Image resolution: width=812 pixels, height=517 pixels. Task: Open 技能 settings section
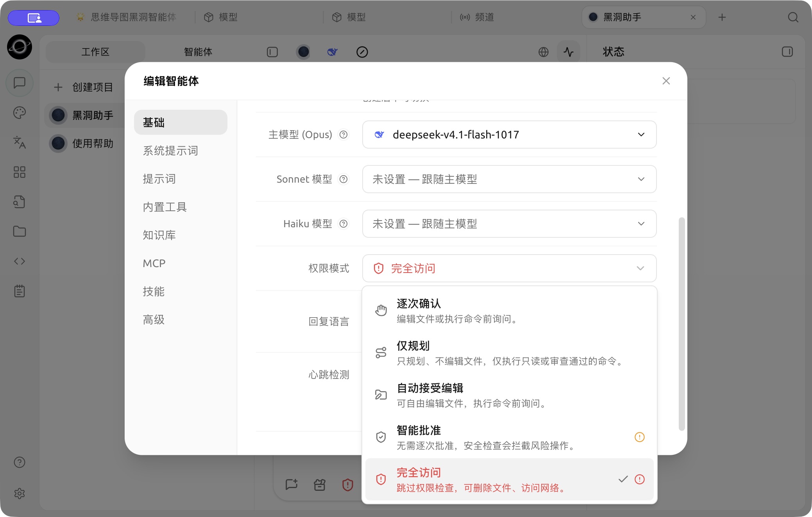tap(181, 291)
